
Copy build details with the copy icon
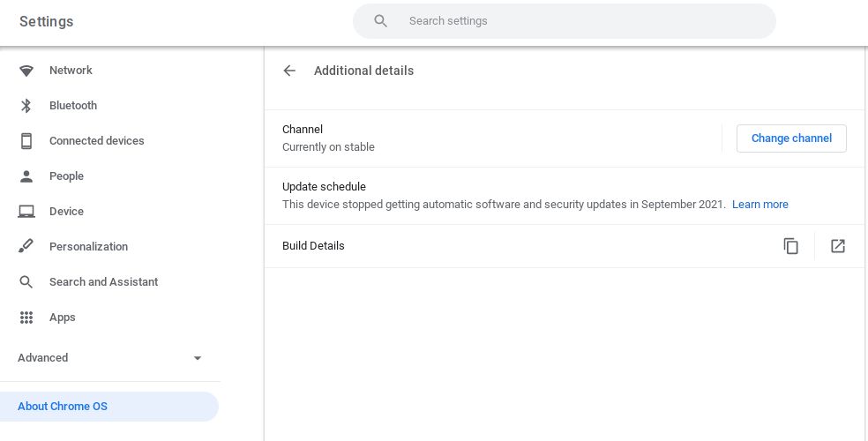click(x=791, y=246)
